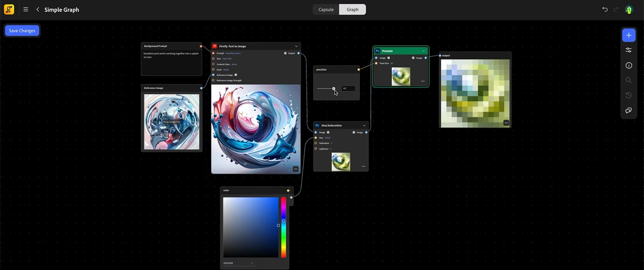Click the undo arrow icon

coord(605,9)
